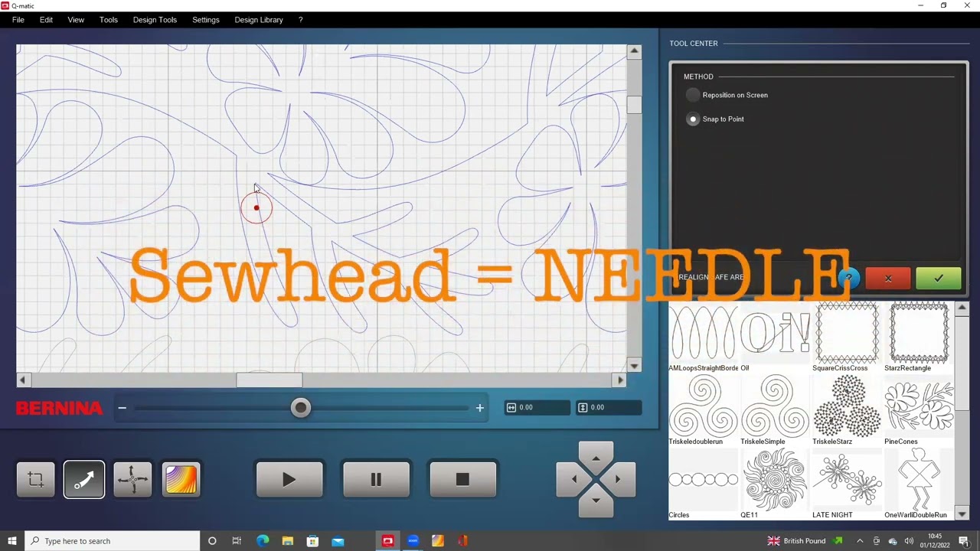980x551 pixels.
Task: Open Microsoft Edge from the taskbar
Action: [x=263, y=541]
